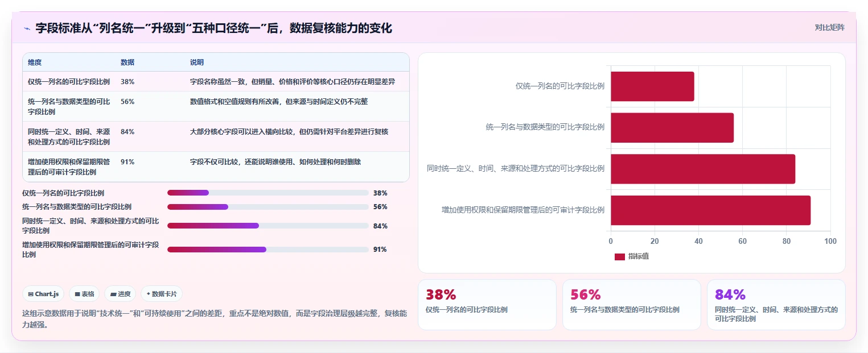
Task: Click the 0 tick on the chart axis
Action: click(x=611, y=241)
